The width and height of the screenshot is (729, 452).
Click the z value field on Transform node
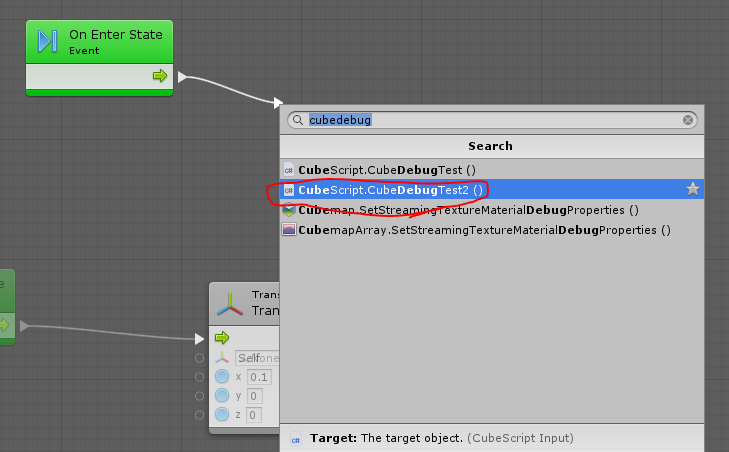(x=253, y=415)
